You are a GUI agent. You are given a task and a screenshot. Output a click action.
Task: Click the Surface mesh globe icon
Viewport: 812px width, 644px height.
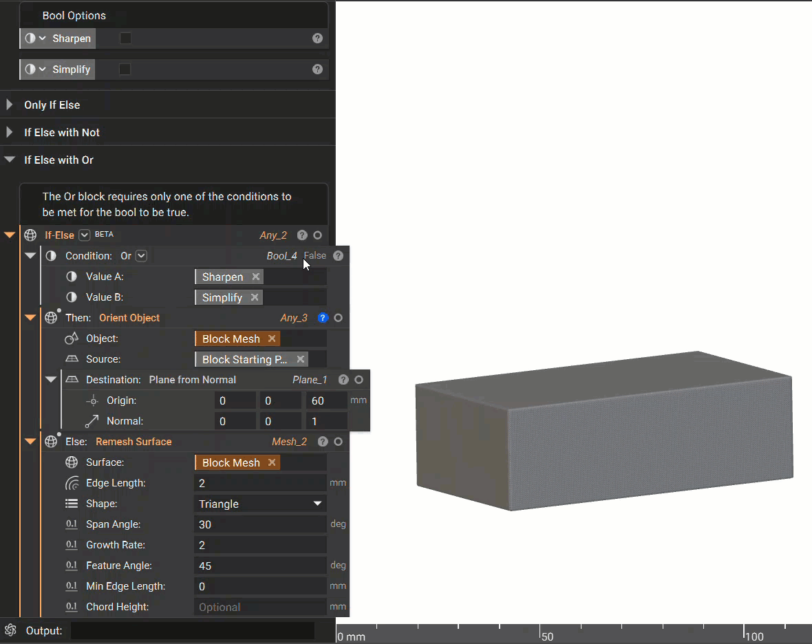tap(72, 462)
